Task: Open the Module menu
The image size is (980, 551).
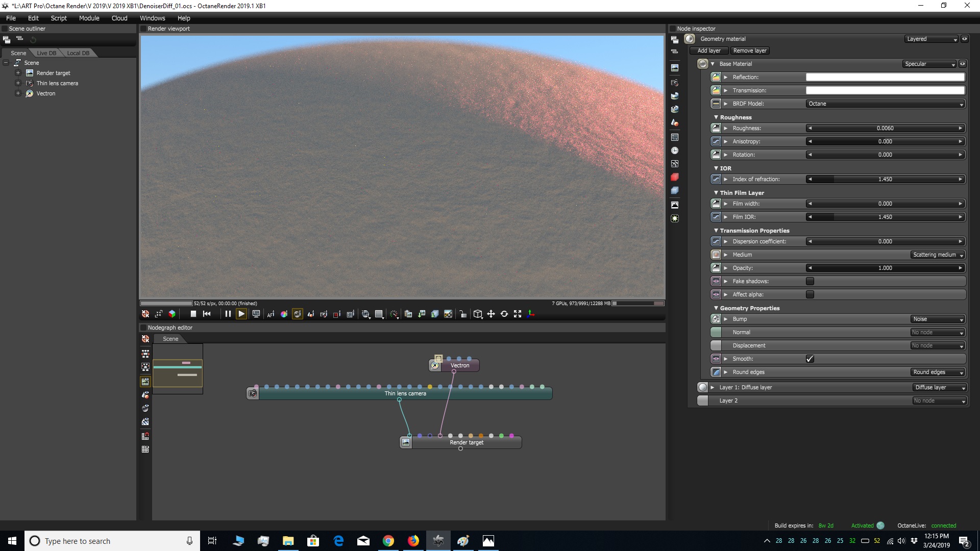Action: tap(89, 18)
